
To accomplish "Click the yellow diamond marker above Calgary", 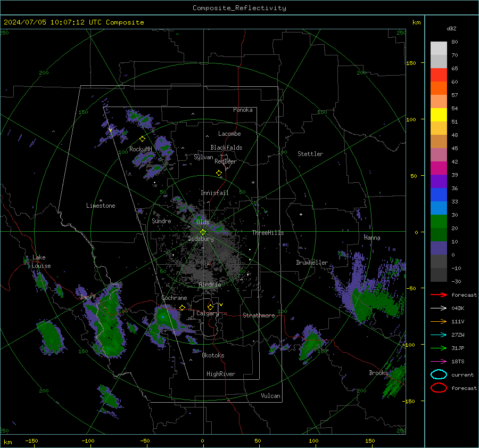I will 210,307.
